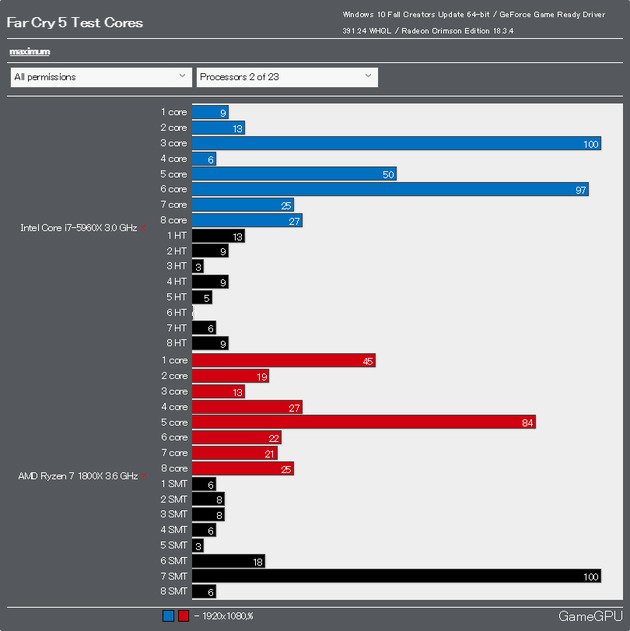Screen dimensions: 630x631
Task: Click the AMD 1 core bar valued 45
Action: point(284,360)
